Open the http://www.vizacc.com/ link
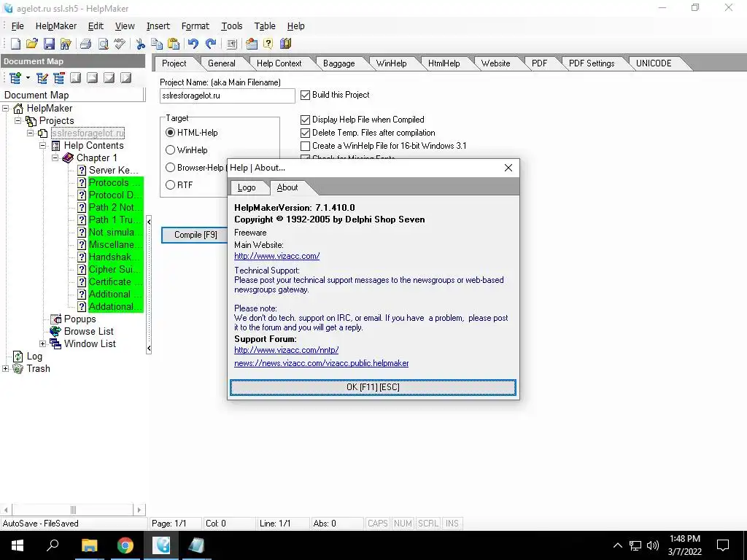This screenshot has height=560, width=747. (x=276, y=256)
